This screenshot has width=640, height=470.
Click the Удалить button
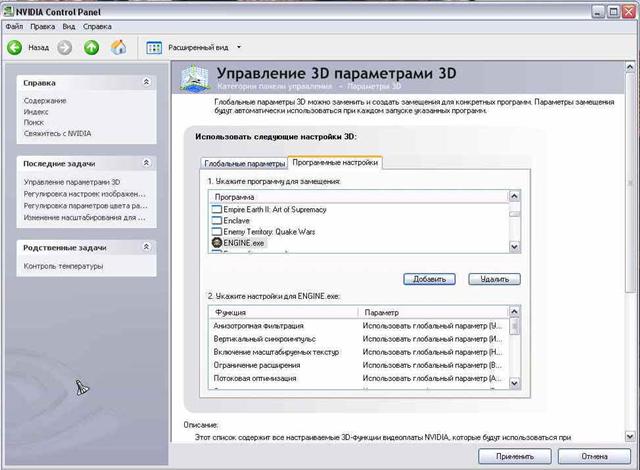[x=495, y=279]
